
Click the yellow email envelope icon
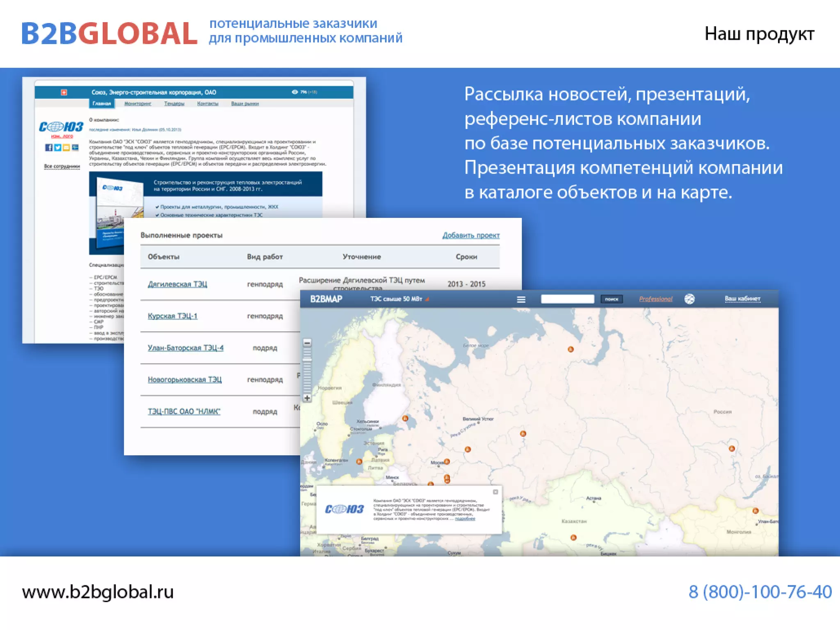coord(66,147)
